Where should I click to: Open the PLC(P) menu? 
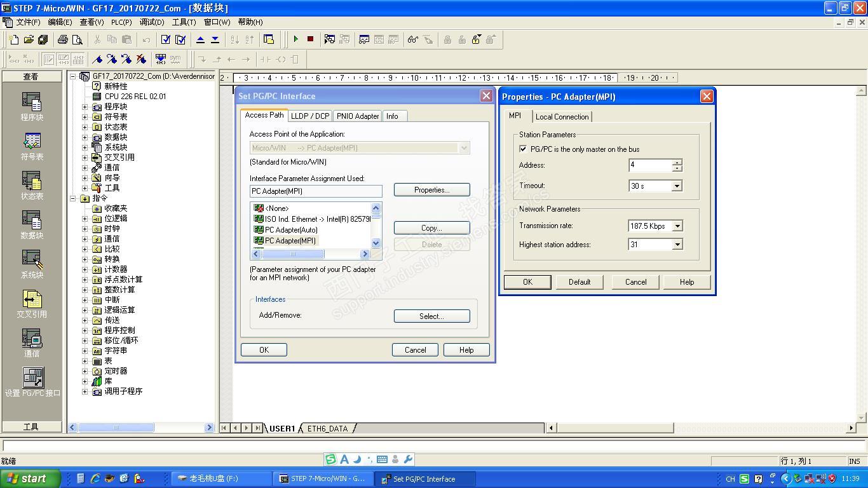pyautogui.click(x=121, y=22)
